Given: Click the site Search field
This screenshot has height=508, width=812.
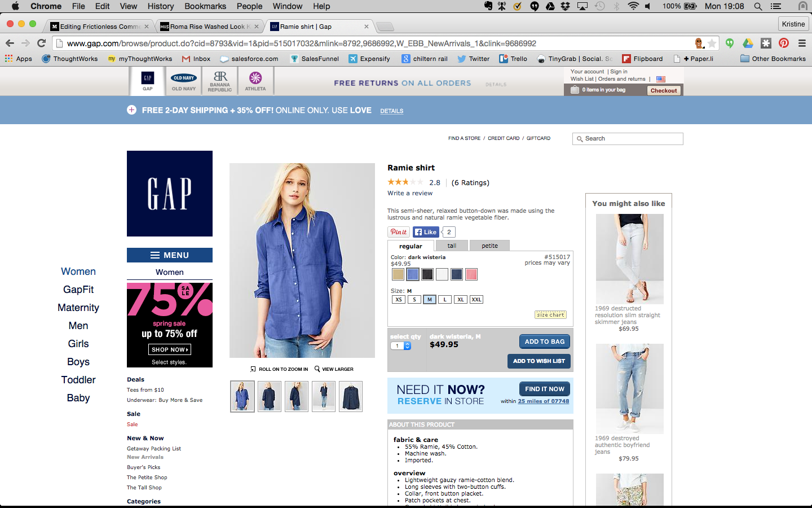Looking at the screenshot, I should 628,139.
